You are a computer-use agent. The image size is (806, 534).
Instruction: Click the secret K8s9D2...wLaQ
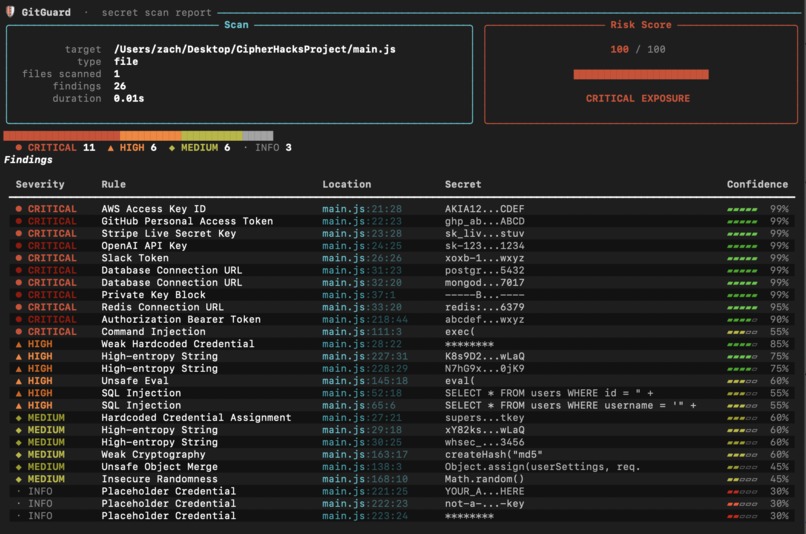point(485,356)
